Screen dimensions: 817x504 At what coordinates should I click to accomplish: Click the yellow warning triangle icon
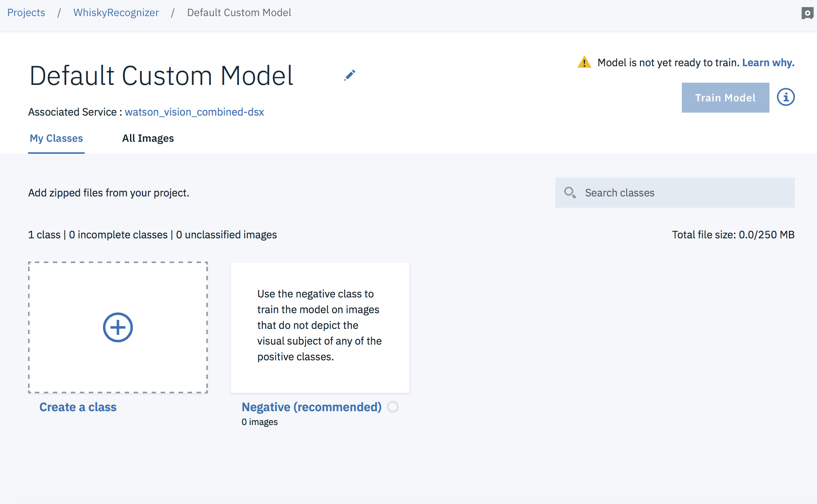tap(584, 62)
